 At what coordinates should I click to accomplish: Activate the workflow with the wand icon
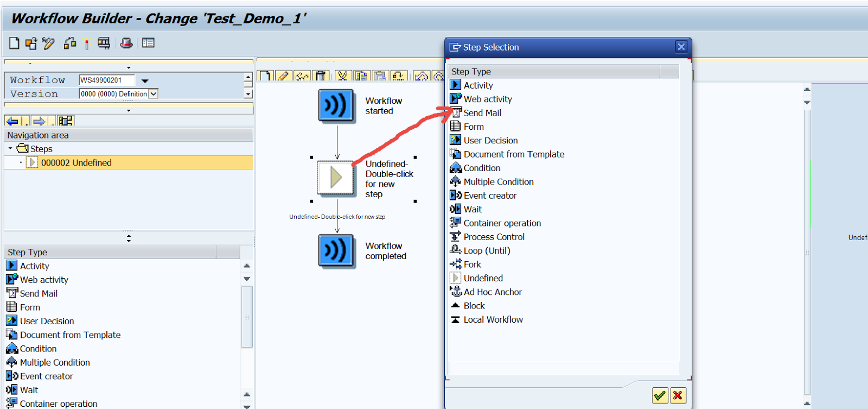pyautogui.click(x=87, y=43)
